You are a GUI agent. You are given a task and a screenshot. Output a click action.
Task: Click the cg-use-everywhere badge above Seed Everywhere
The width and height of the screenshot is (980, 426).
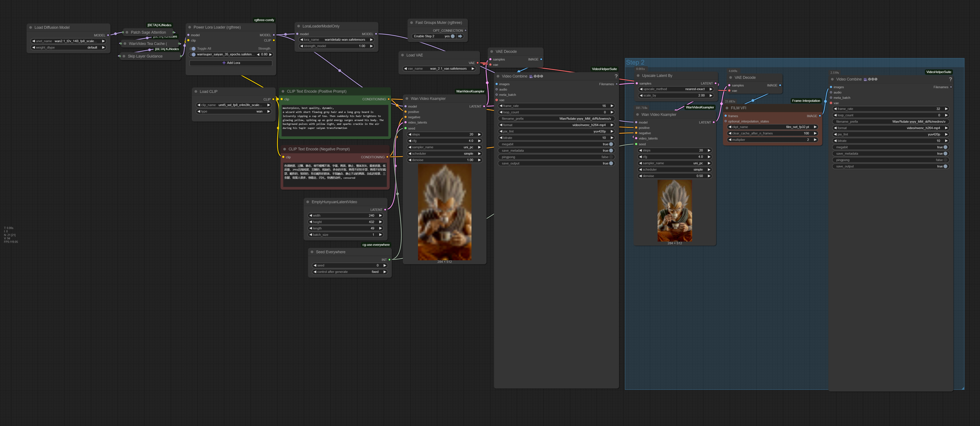coord(376,245)
